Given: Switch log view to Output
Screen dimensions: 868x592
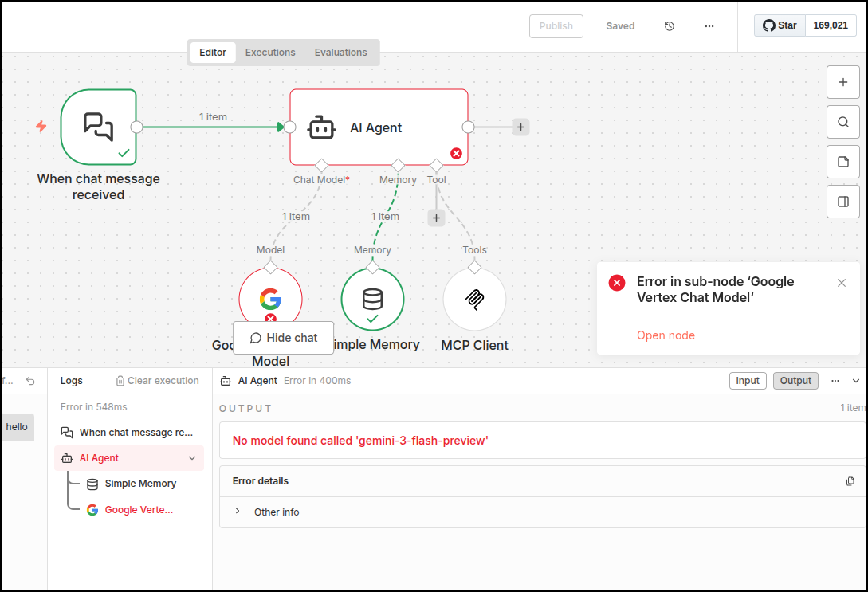Looking at the screenshot, I should pyautogui.click(x=795, y=381).
